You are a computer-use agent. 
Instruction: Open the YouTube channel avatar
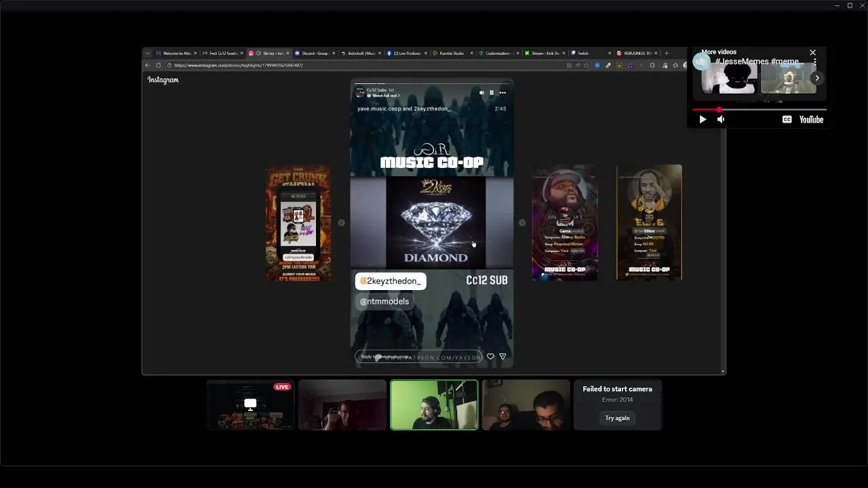coord(701,62)
